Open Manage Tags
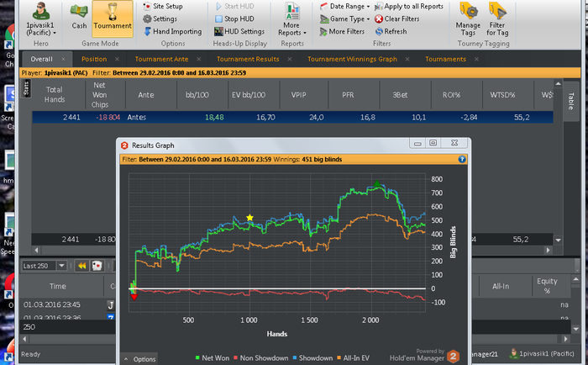This screenshot has width=588, height=365. [x=468, y=19]
